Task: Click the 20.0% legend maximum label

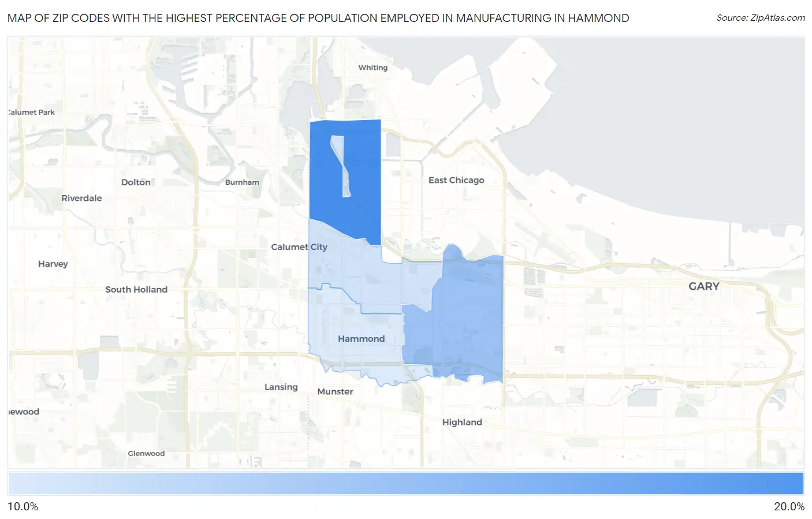Action: tap(789, 507)
